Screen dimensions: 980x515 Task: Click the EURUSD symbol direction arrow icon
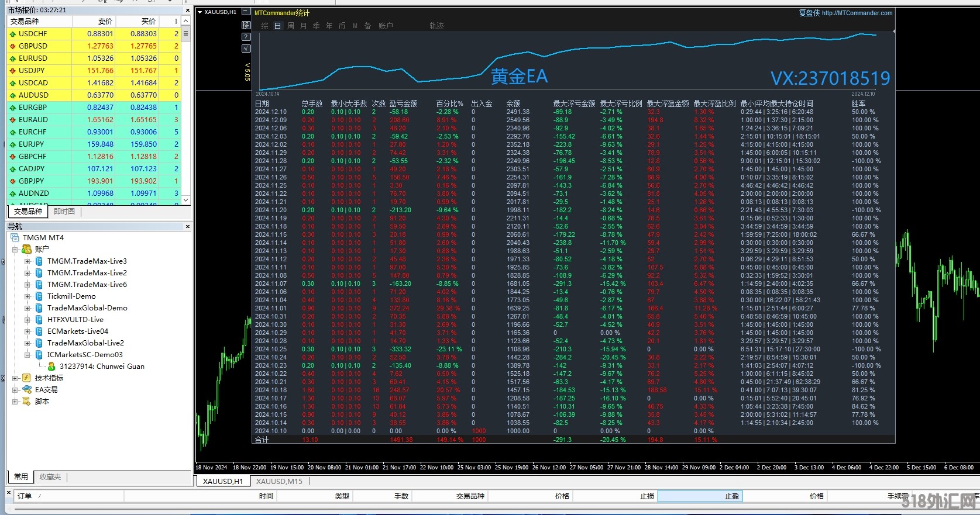click(12, 58)
